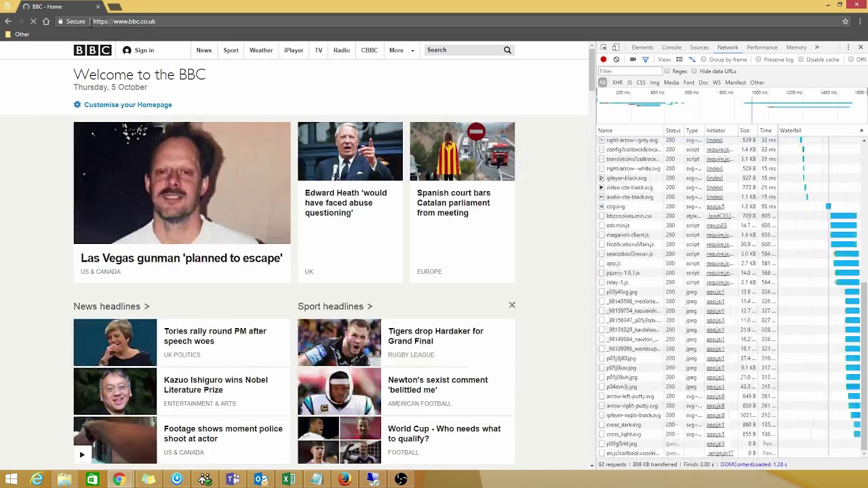Image resolution: width=868 pixels, height=488 pixels.
Task: Close the Sport headlines section with the X
Action: point(512,306)
